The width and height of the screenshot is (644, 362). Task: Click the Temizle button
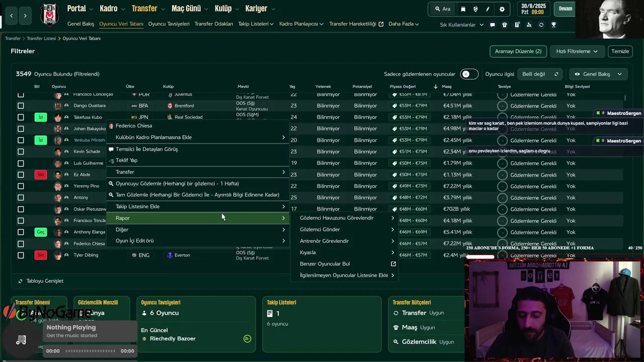coord(620,51)
